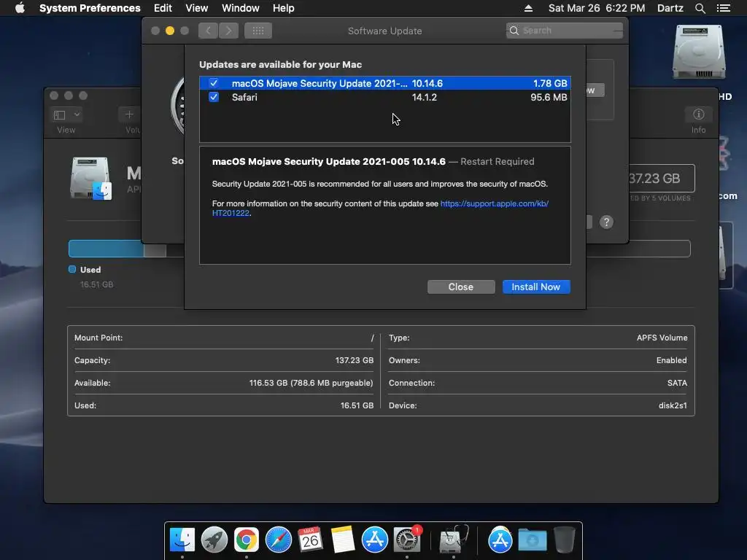Show all preferences grid button

(258, 31)
